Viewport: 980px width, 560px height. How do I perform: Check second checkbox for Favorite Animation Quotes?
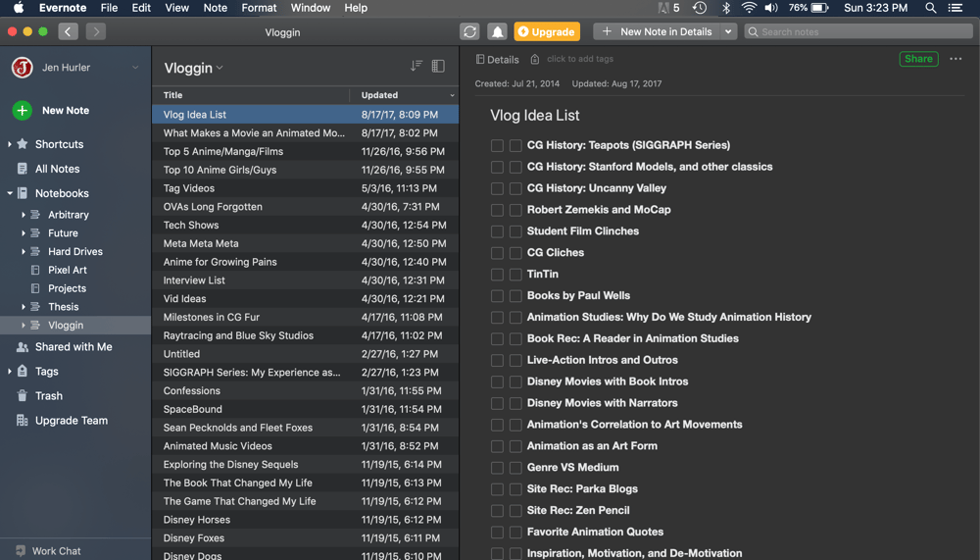point(515,533)
